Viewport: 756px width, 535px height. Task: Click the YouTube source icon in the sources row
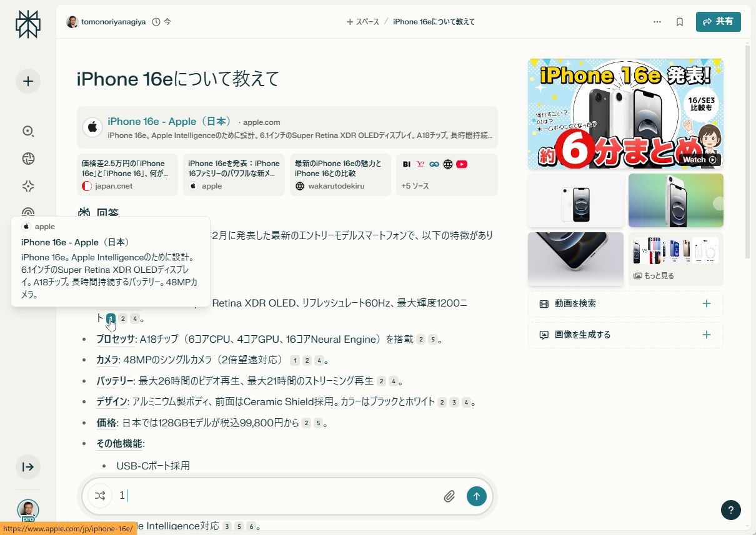pos(461,164)
